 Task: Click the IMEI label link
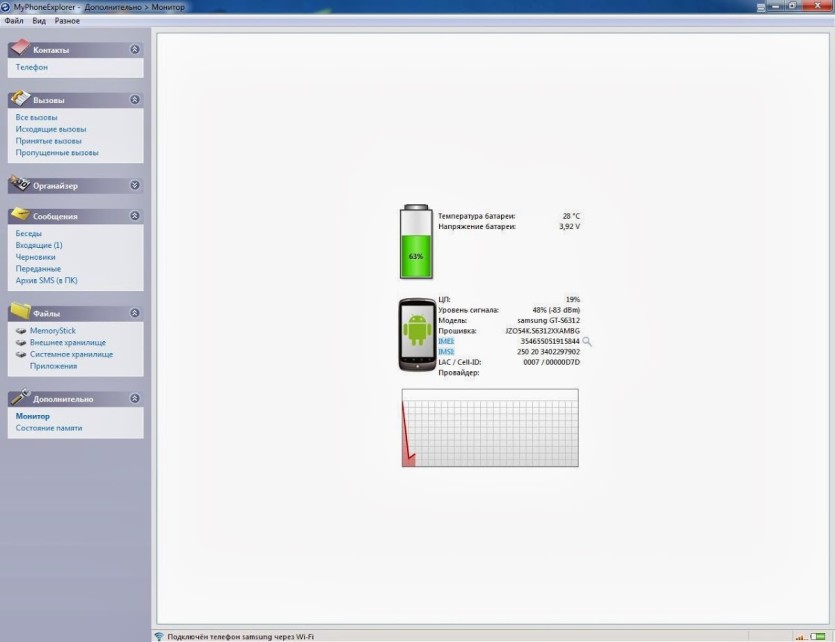point(446,341)
